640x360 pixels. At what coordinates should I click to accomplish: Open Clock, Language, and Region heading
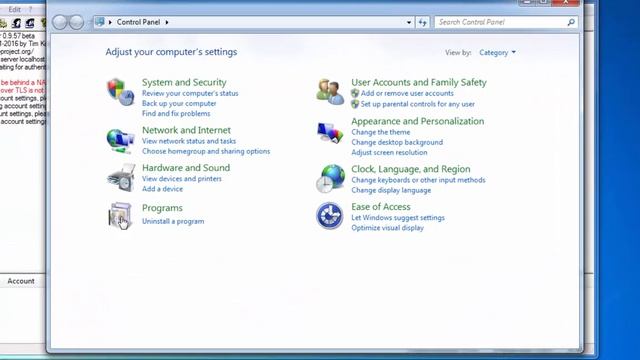411,169
